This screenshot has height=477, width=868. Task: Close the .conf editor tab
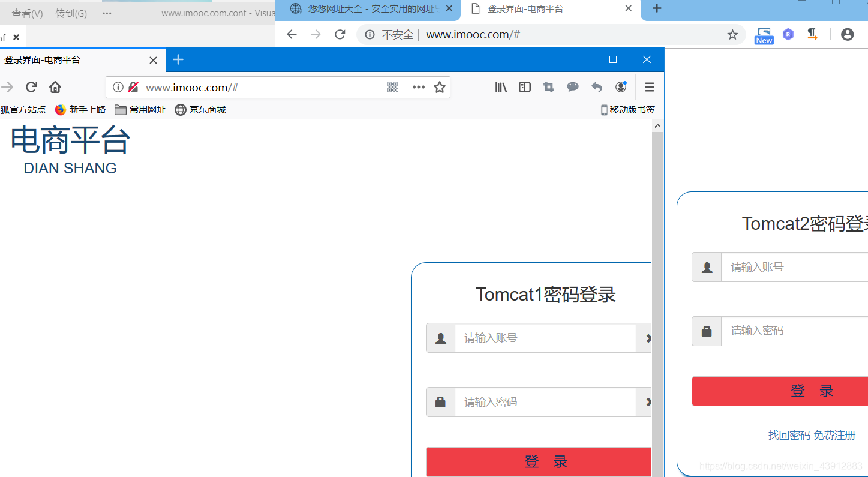(16, 37)
